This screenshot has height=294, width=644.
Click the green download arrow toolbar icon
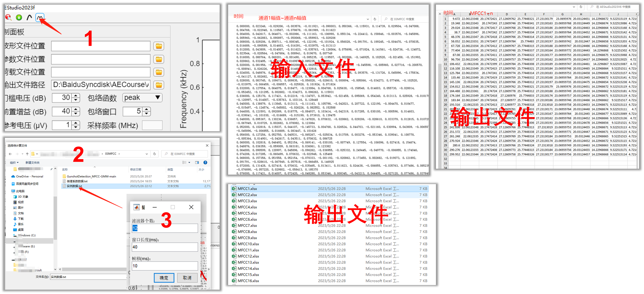click(19, 17)
